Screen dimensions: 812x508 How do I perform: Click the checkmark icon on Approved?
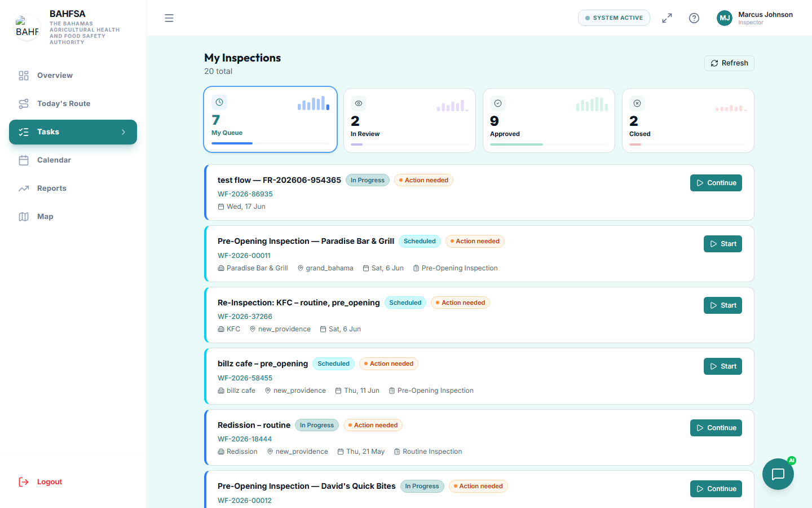click(x=498, y=103)
